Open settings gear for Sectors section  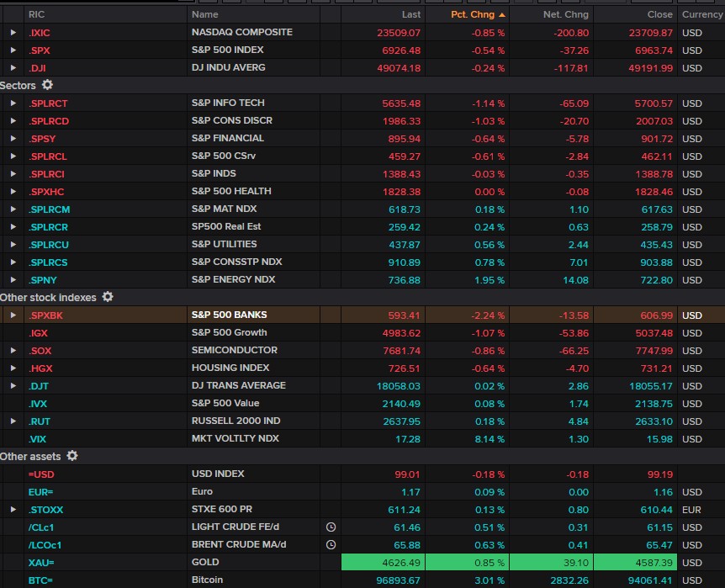[x=47, y=85]
